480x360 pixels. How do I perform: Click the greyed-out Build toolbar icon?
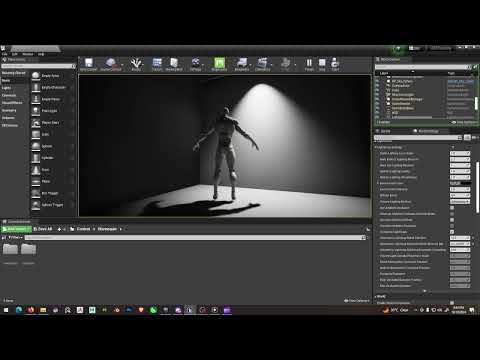tap(286, 63)
